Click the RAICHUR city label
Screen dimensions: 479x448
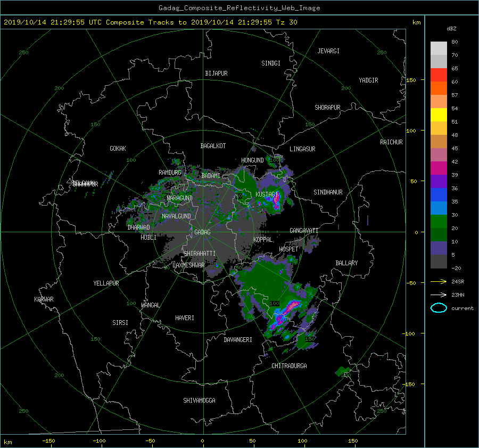391,142
